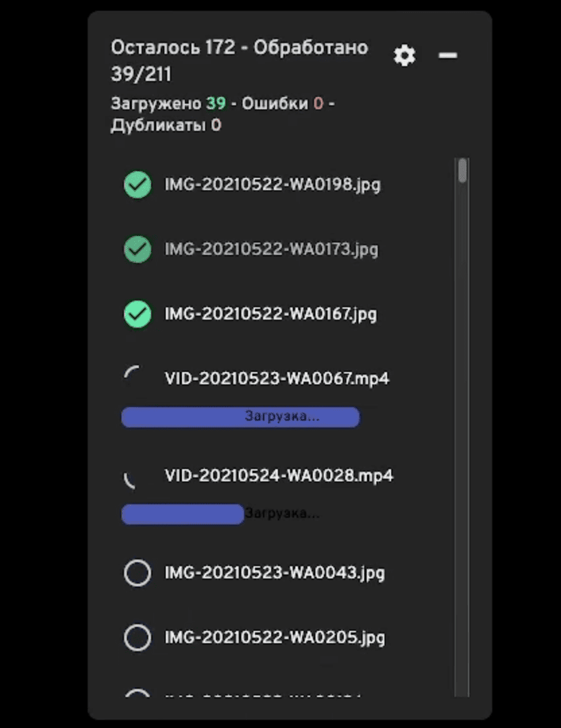Expand details for VID-20210524-WA0028.mp4
561x728 pixels.
pyautogui.click(x=279, y=475)
